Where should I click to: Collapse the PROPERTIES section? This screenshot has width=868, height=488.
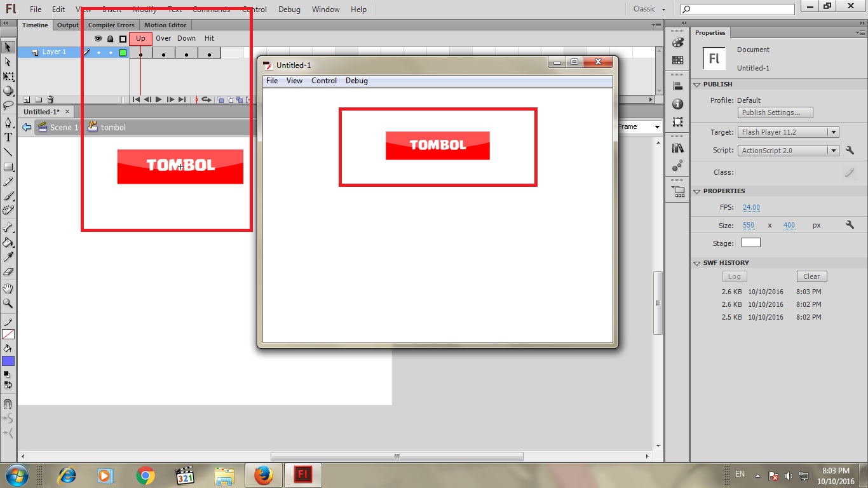[697, 191]
